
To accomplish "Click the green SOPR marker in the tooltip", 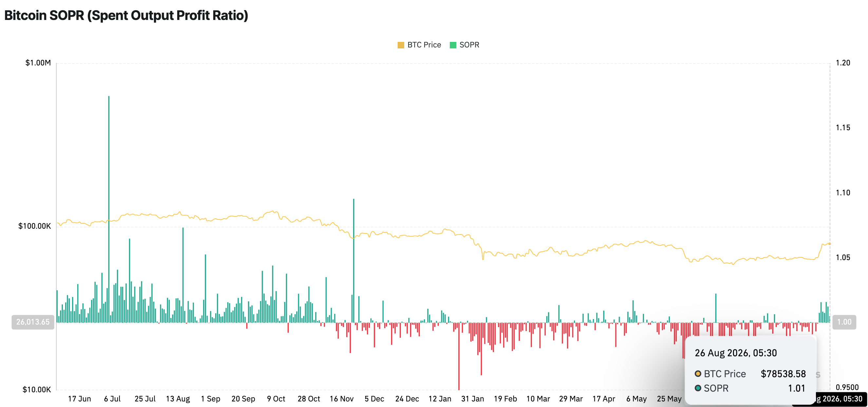I will pos(698,388).
